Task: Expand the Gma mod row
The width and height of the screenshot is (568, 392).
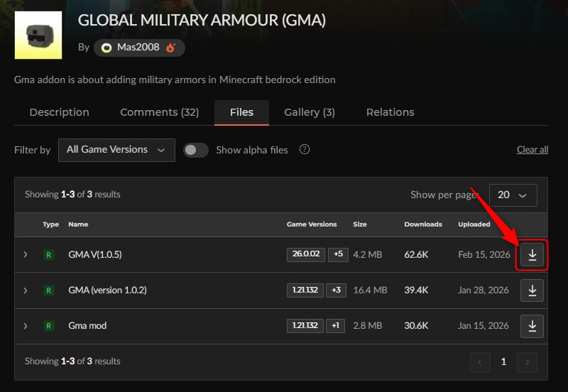Action: 26,326
